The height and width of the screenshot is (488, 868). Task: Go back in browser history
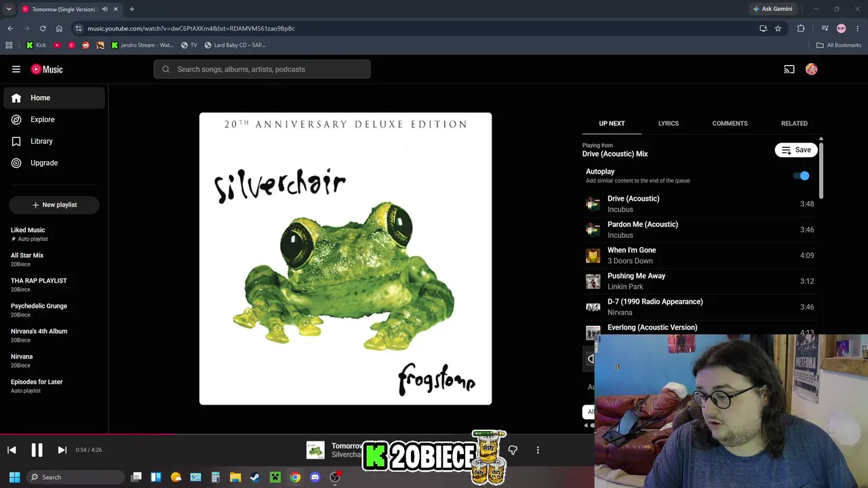(10, 28)
